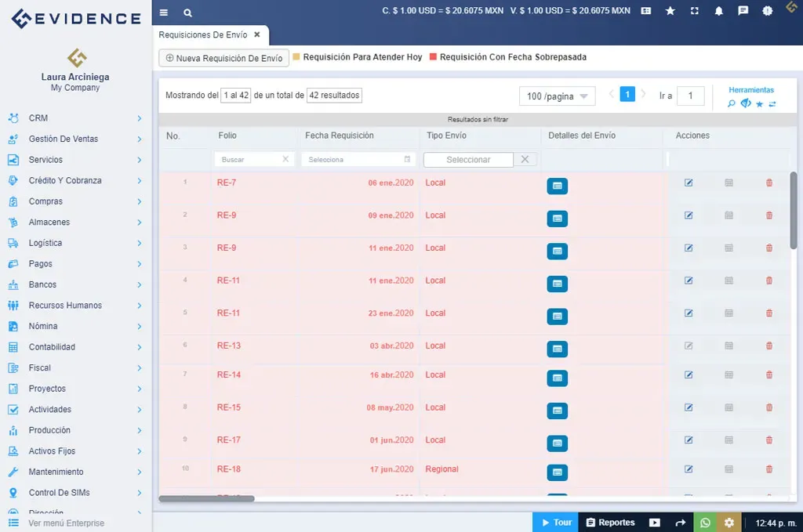The image size is (803, 532).
Task: Click the delete trash icon for RE-9
Action: tap(768, 215)
